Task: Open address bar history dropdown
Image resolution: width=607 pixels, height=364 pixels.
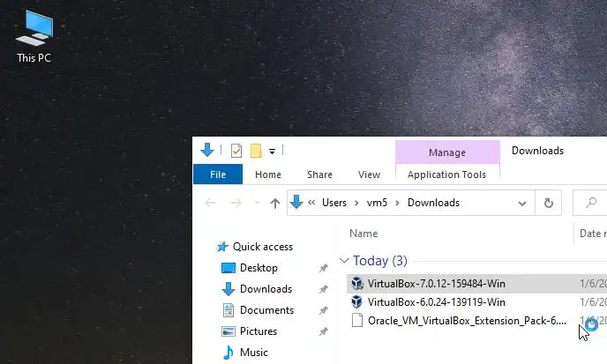Action: click(522, 203)
